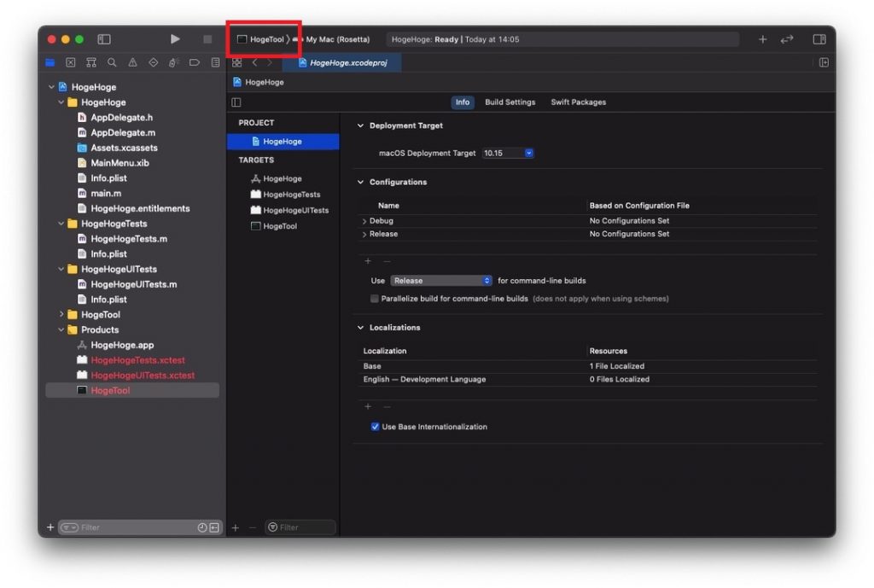The image size is (874, 588).
Task: Show only recent files filter icon
Action: coord(202,527)
